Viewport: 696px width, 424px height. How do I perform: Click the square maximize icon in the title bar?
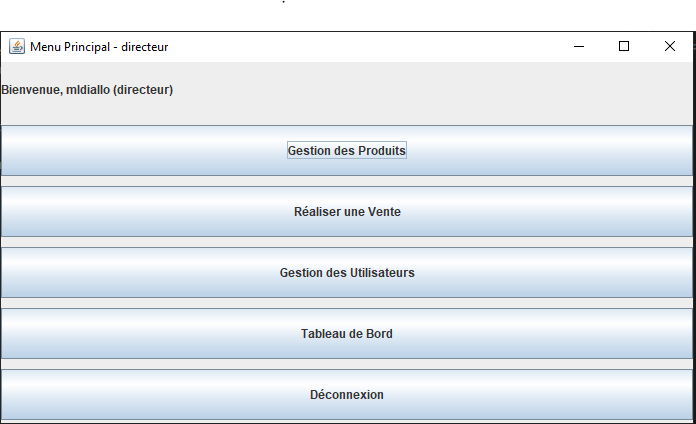(624, 46)
